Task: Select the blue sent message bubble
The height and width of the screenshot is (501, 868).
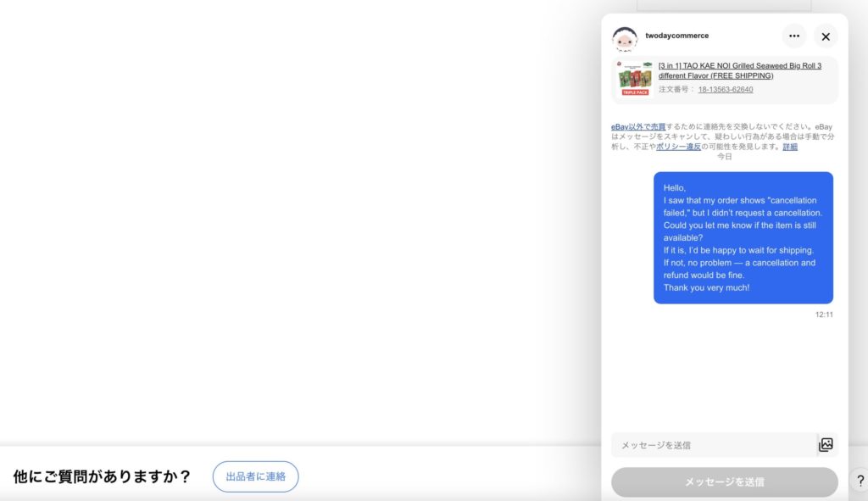Action: [x=743, y=237]
